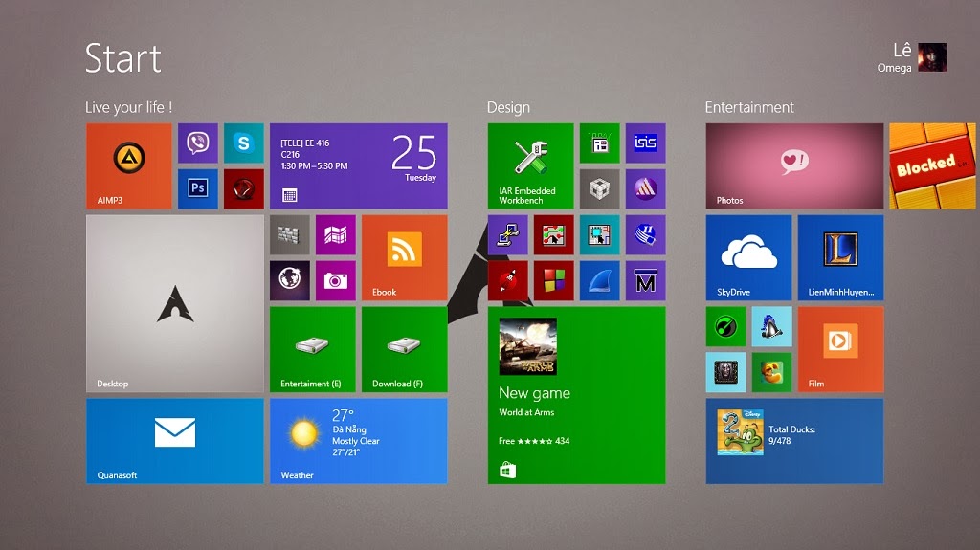Select the Design group heading

click(508, 107)
